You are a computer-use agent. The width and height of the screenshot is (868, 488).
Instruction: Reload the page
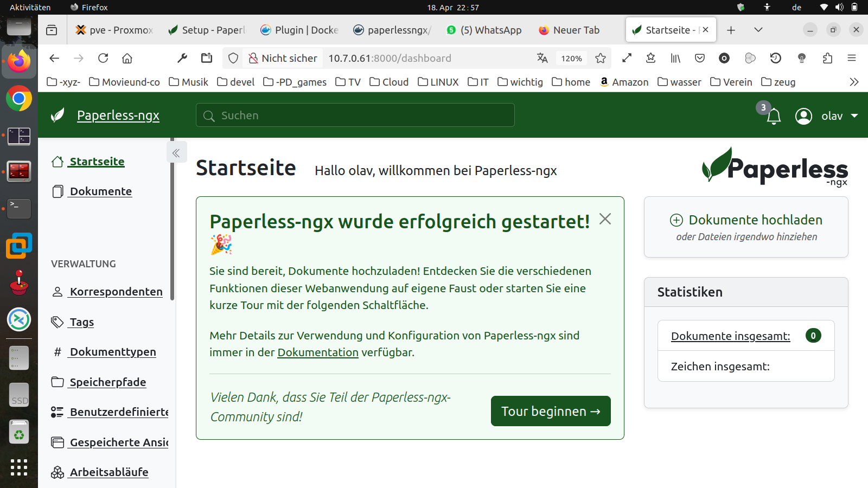click(x=103, y=58)
